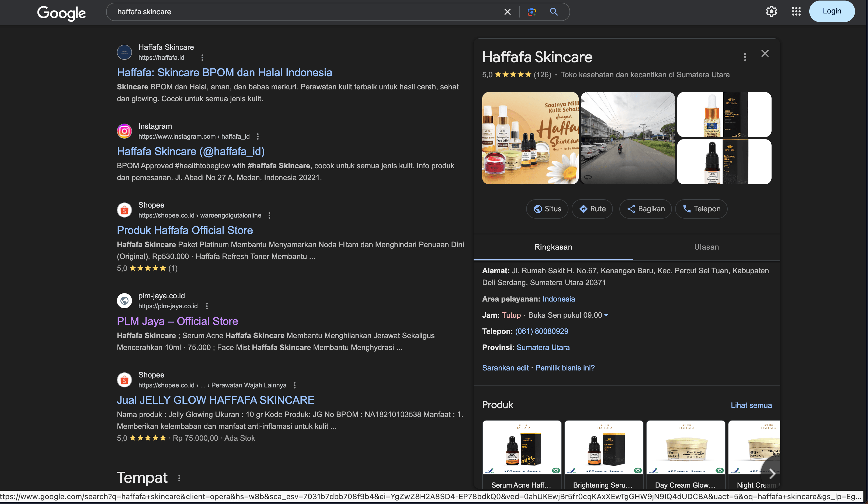
Task: Open Haffafa: Skincare BPOM dan Halal Indonesia link
Action: 224,73
